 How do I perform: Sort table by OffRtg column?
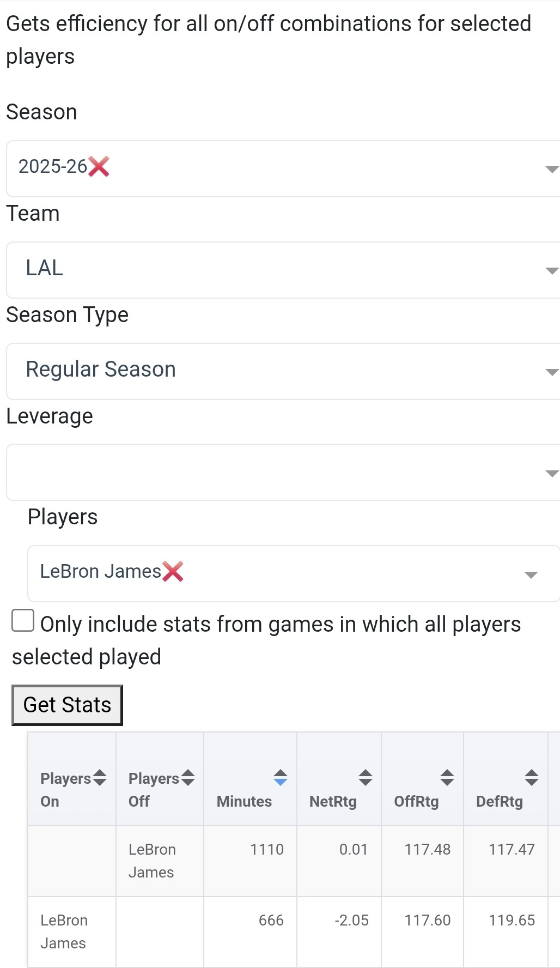(x=447, y=778)
